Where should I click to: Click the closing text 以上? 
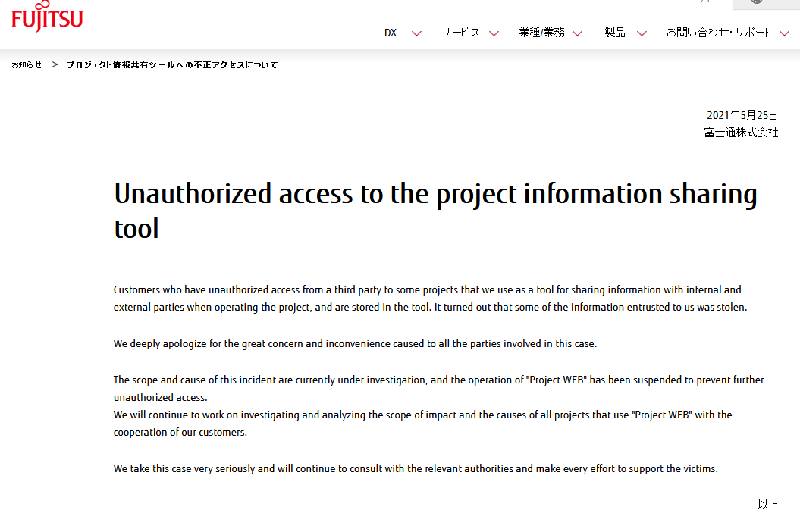click(x=767, y=505)
